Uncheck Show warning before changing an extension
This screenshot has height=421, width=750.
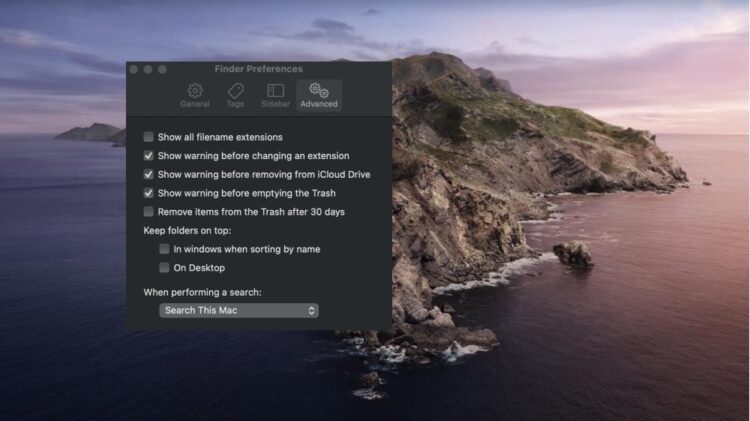(149, 156)
